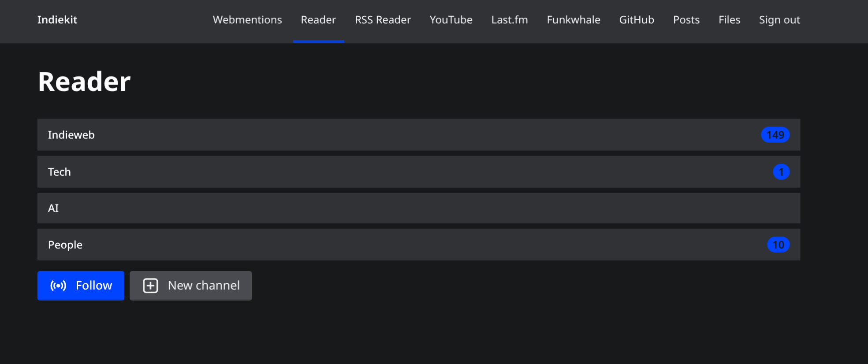Open the Webmentions nav item
868x364 pixels.
[247, 20]
